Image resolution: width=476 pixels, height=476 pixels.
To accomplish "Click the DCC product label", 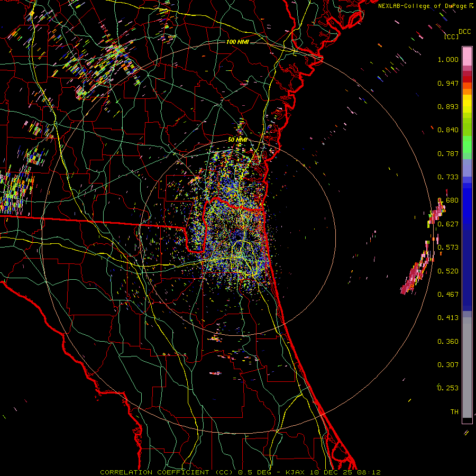I will tap(465, 32).
